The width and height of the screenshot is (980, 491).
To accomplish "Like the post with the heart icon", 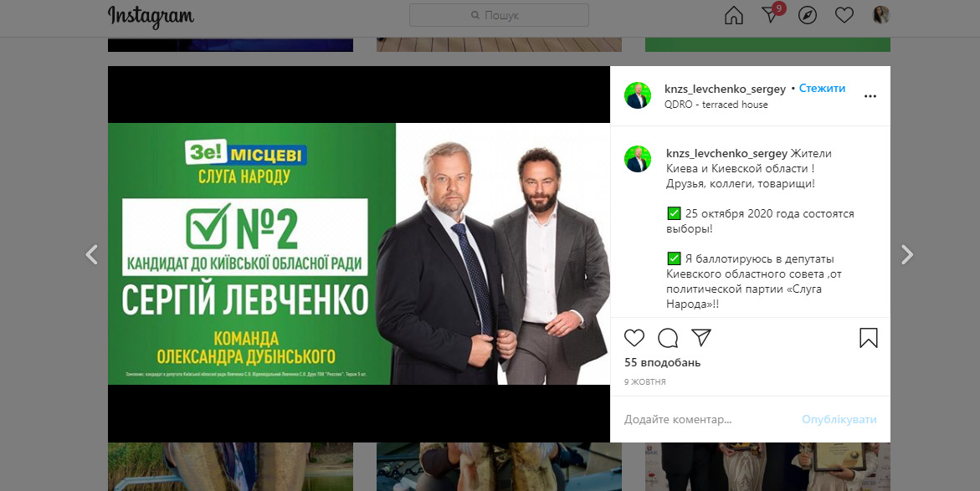I will pyautogui.click(x=634, y=338).
